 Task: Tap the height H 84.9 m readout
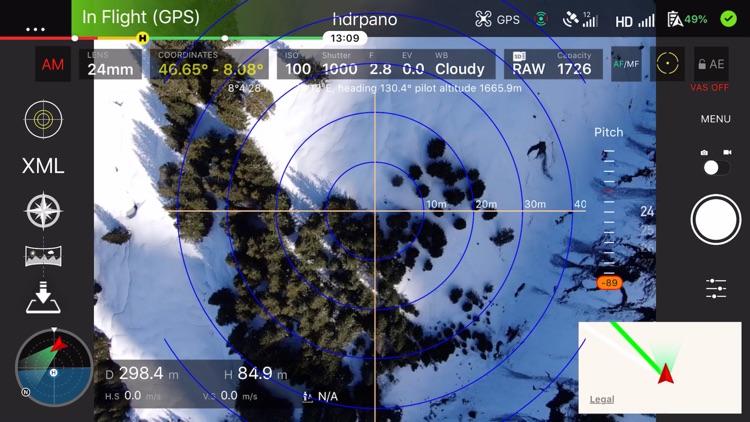[256, 373]
